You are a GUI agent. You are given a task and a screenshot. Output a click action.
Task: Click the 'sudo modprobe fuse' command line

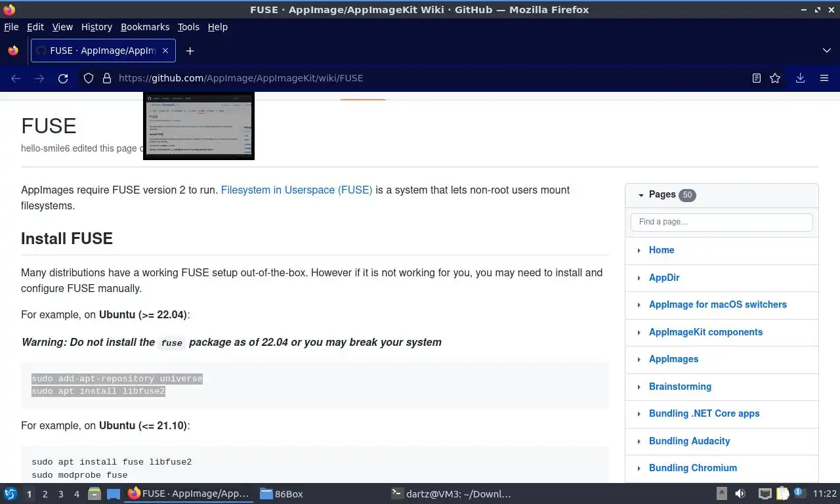click(x=79, y=475)
